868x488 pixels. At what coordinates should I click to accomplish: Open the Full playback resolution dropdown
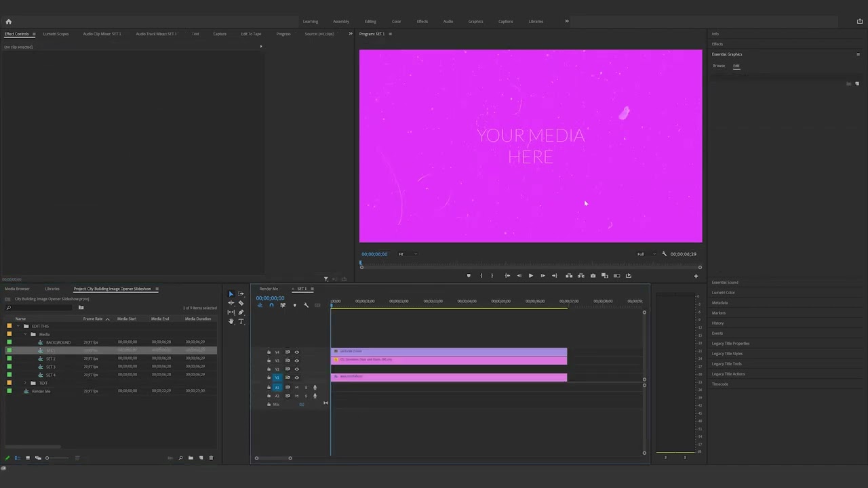(x=646, y=254)
